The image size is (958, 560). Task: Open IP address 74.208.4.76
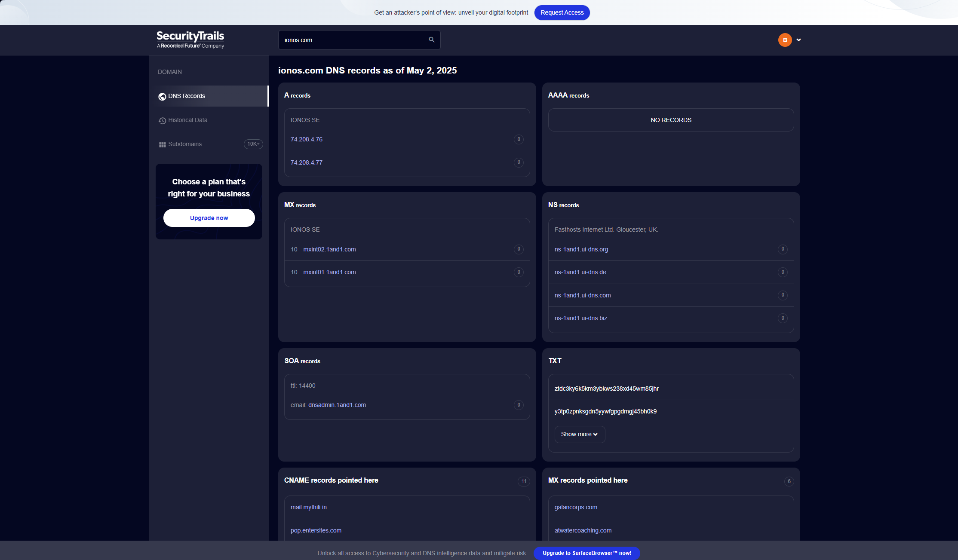pos(307,139)
